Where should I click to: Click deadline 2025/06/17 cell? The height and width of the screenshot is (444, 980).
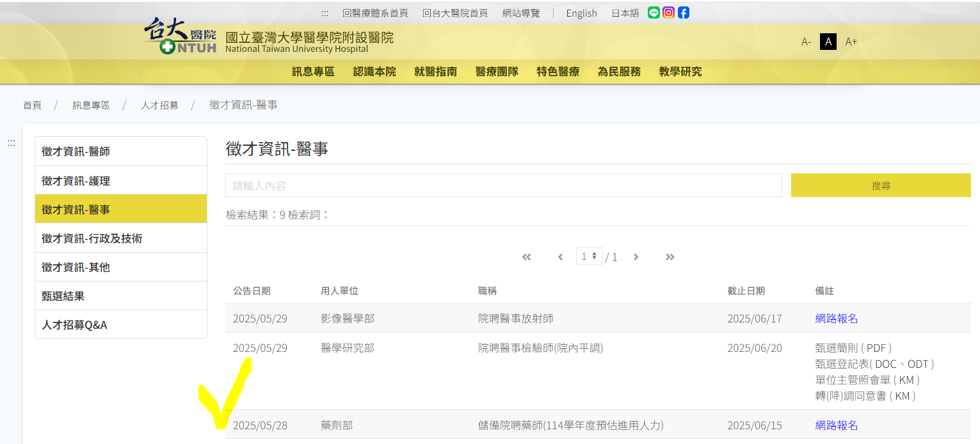coord(755,318)
